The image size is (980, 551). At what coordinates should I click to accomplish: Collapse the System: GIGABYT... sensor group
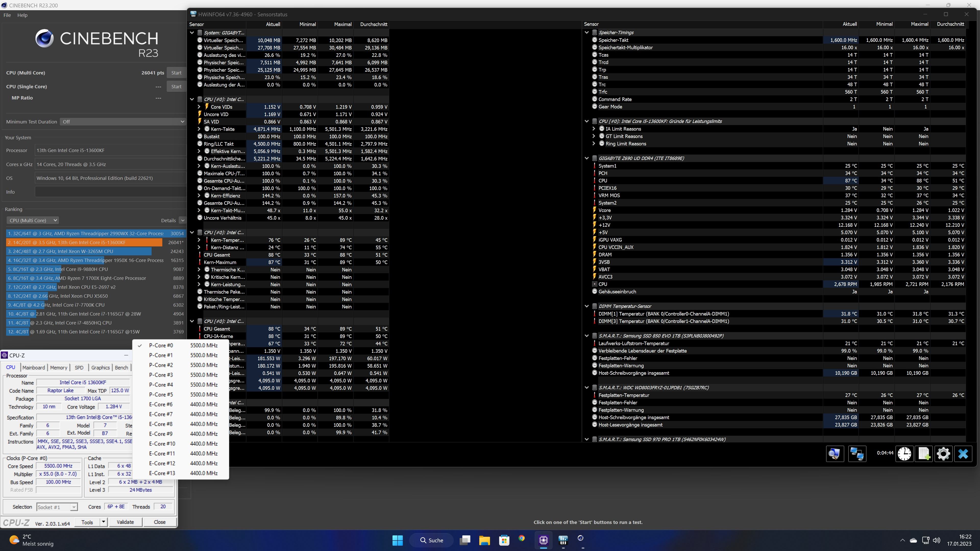(192, 33)
